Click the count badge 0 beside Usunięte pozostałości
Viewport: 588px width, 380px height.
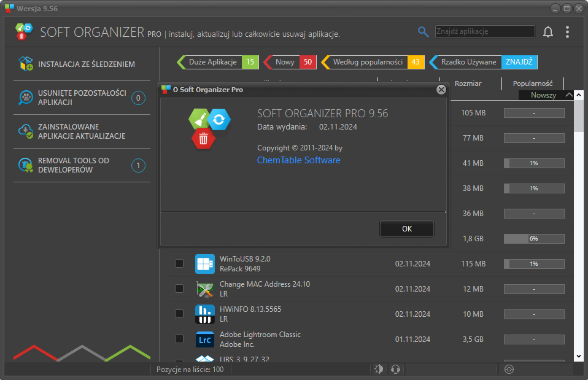coord(138,98)
